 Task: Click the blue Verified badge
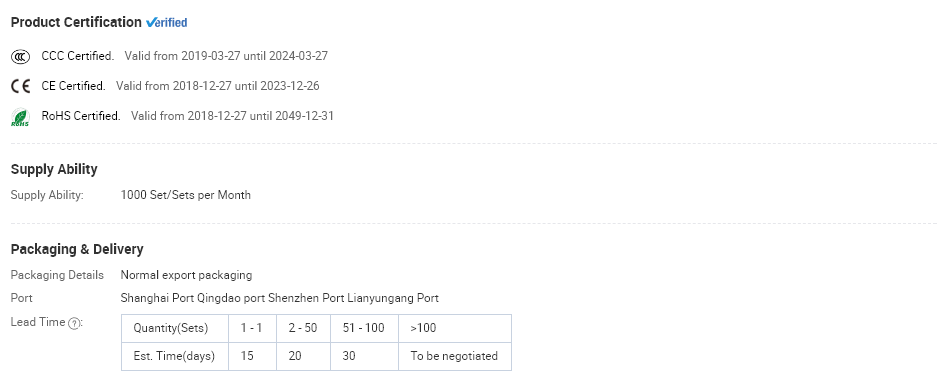[x=167, y=22]
